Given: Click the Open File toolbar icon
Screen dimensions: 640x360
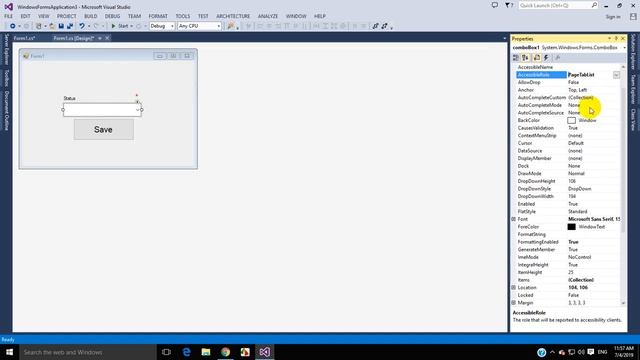Looking at the screenshot, I should click(52, 26).
